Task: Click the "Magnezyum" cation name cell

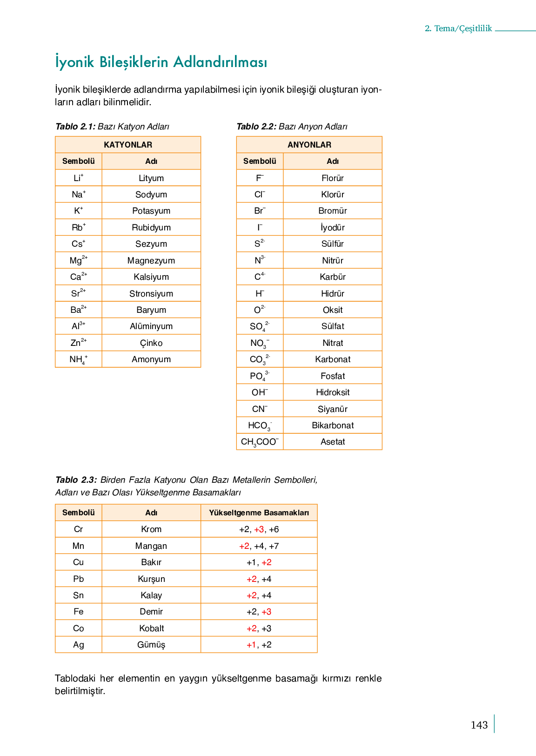Action: pos(151,261)
